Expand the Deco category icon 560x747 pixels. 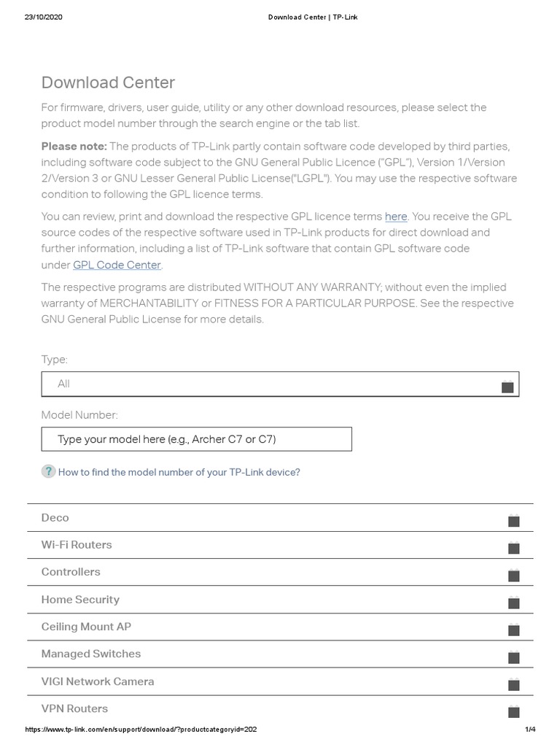pos(513,520)
